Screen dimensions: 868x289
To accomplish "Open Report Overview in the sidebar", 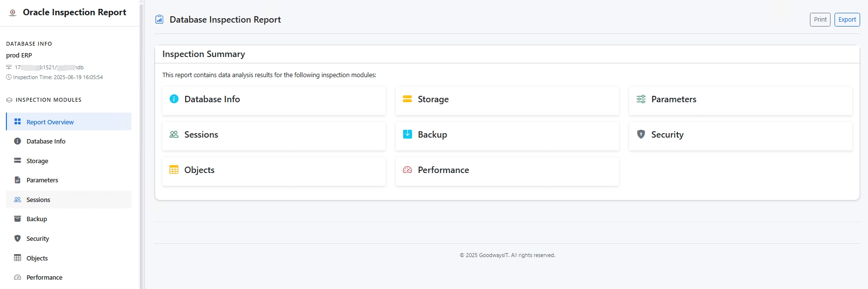I will pyautogui.click(x=69, y=121).
